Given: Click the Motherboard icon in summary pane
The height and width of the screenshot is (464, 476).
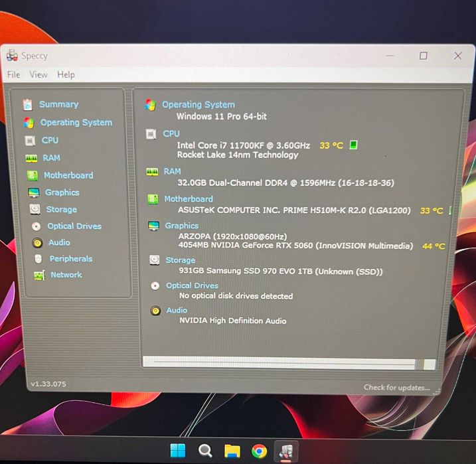Looking at the screenshot, I should pos(153,199).
